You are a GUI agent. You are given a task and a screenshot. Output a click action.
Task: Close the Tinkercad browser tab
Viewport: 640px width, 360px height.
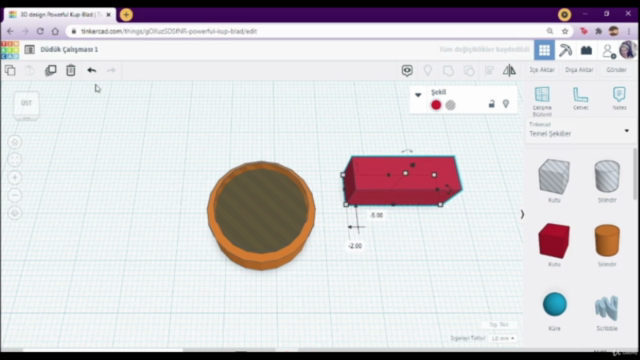[108, 15]
